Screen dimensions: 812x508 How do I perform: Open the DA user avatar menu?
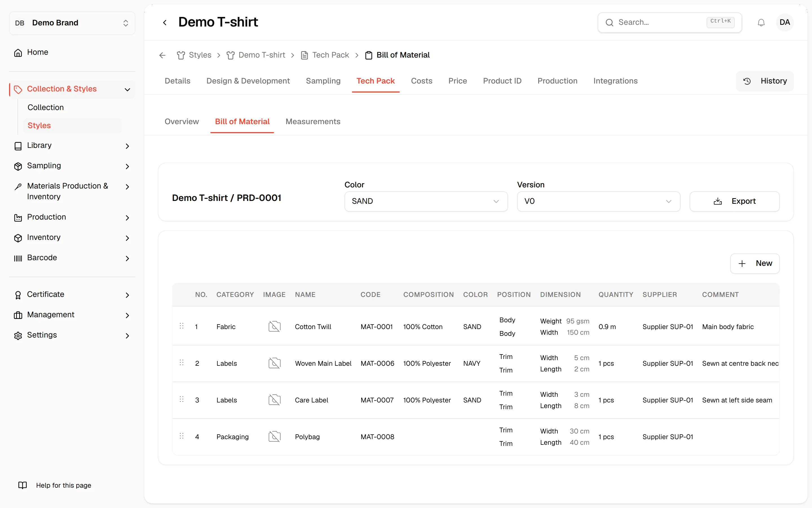pyautogui.click(x=784, y=23)
